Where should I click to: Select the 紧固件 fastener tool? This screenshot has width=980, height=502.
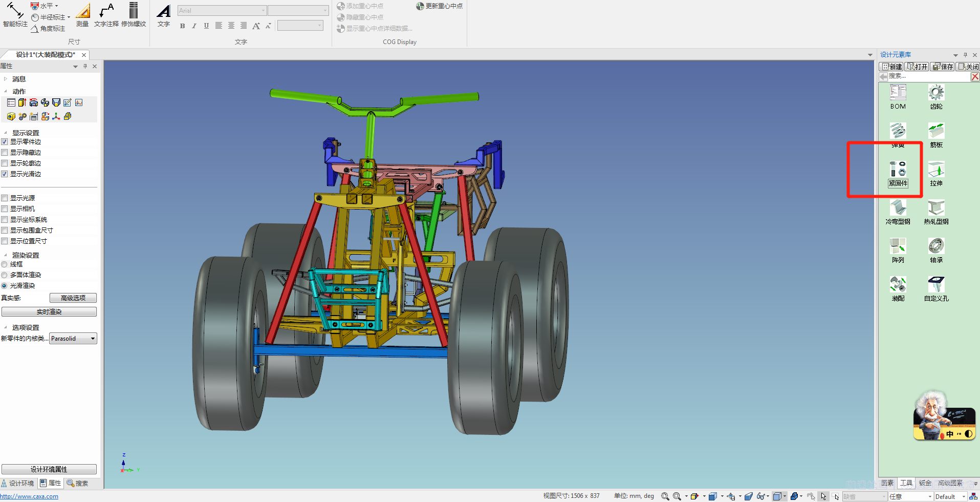coord(898,174)
